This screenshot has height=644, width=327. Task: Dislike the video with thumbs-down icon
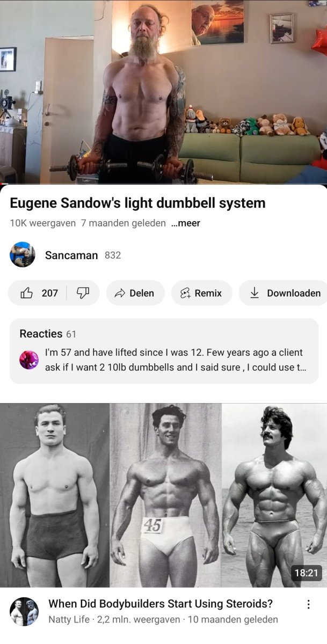click(83, 293)
